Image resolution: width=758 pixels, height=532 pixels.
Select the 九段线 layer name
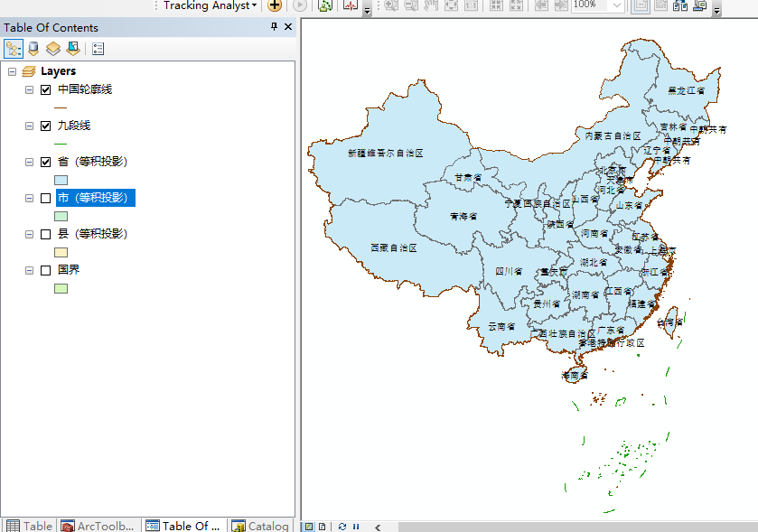click(74, 126)
